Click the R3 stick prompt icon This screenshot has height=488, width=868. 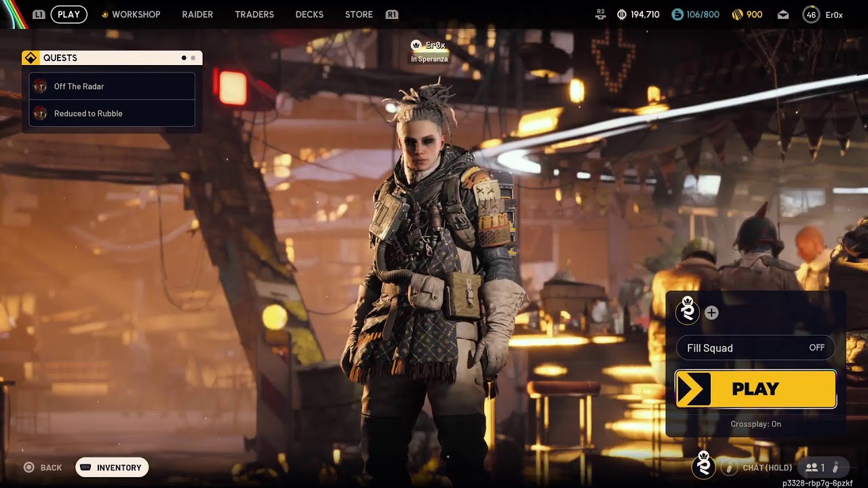[x=600, y=14]
